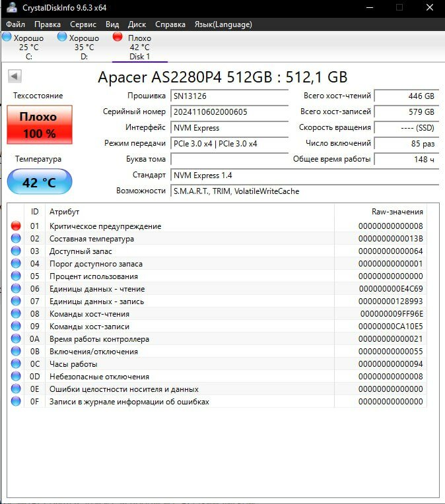Click the serial number field 2024110602000605
This screenshot has width=445, height=504.
point(229,112)
